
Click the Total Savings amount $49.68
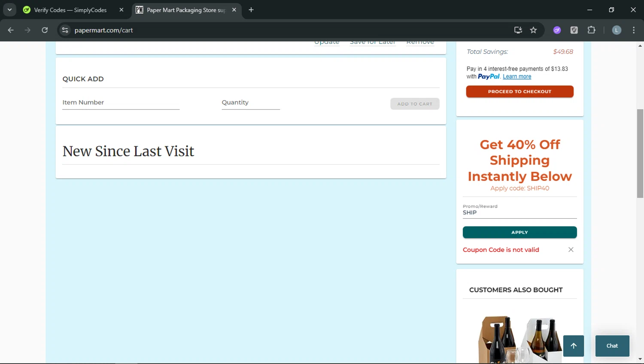(x=563, y=52)
